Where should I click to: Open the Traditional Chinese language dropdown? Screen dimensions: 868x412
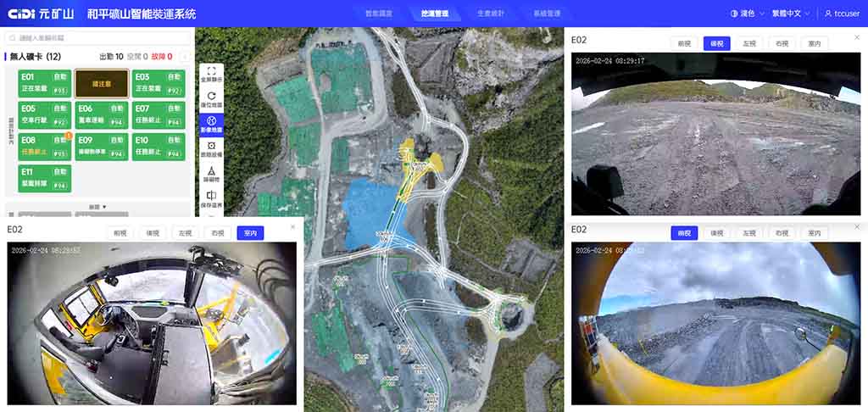coord(791,14)
